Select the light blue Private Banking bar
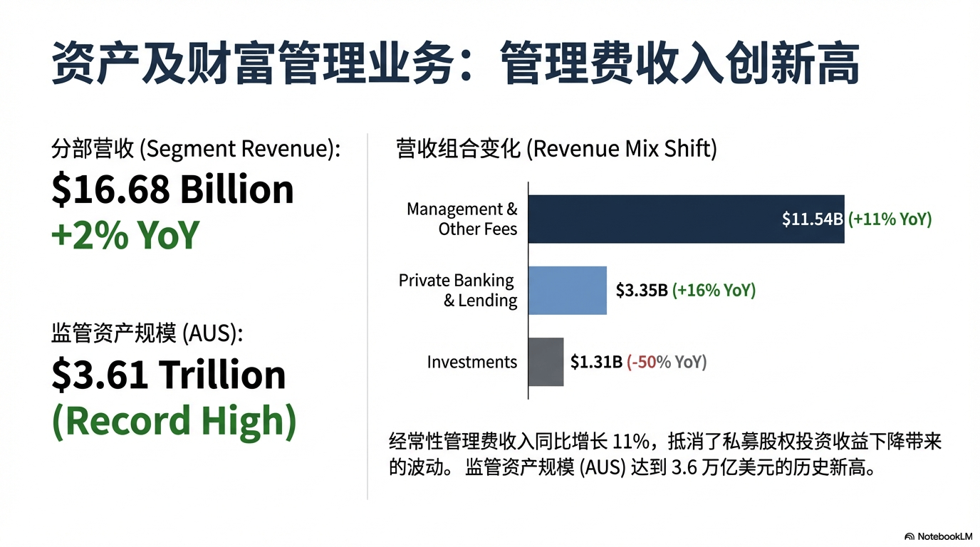The height and width of the screenshot is (547, 980). click(x=568, y=291)
